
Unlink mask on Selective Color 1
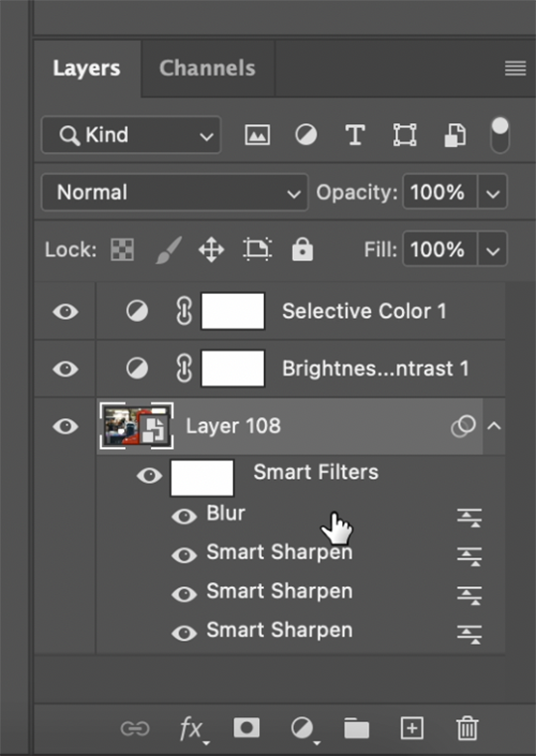click(184, 311)
